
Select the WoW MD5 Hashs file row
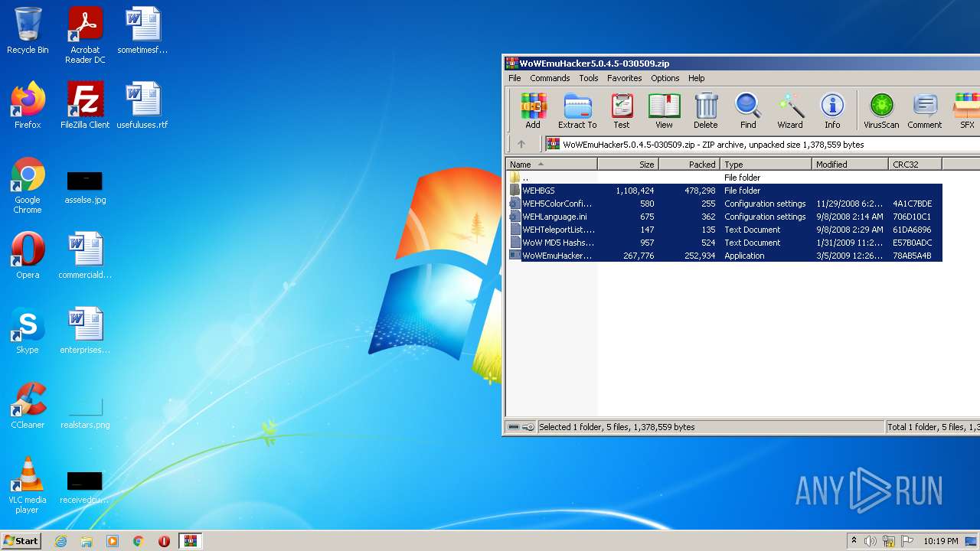[x=725, y=243]
